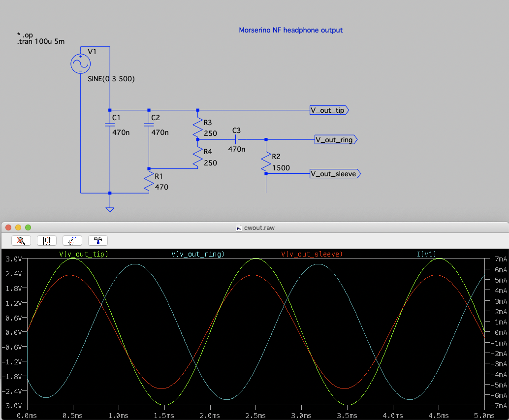Click the 0.0ms time axis label

pyautogui.click(x=27, y=416)
